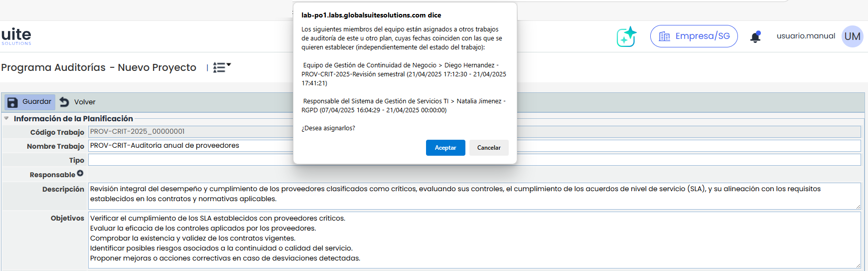Open the Empresa/SG company selector
Image resolution: width=868 pixels, height=271 pixels.
point(694,36)
